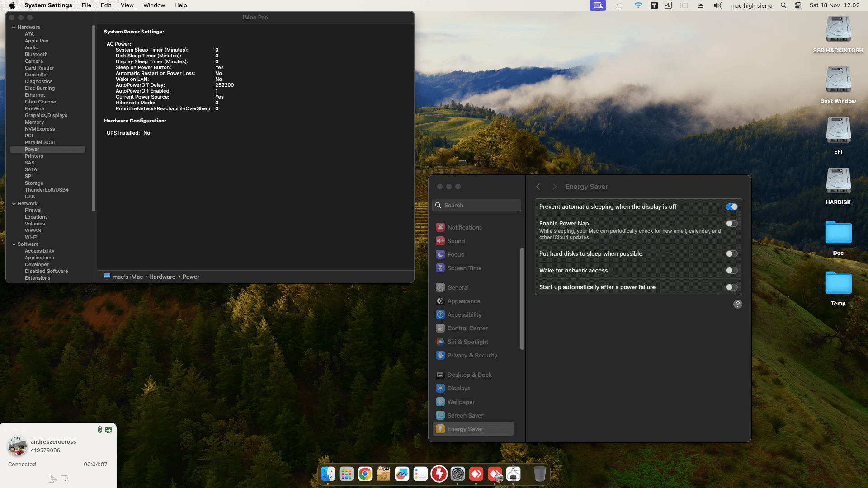Toggle Prevent automatic sleeping when display is off
The image size is (868, 488).
(x=731, y=206)
